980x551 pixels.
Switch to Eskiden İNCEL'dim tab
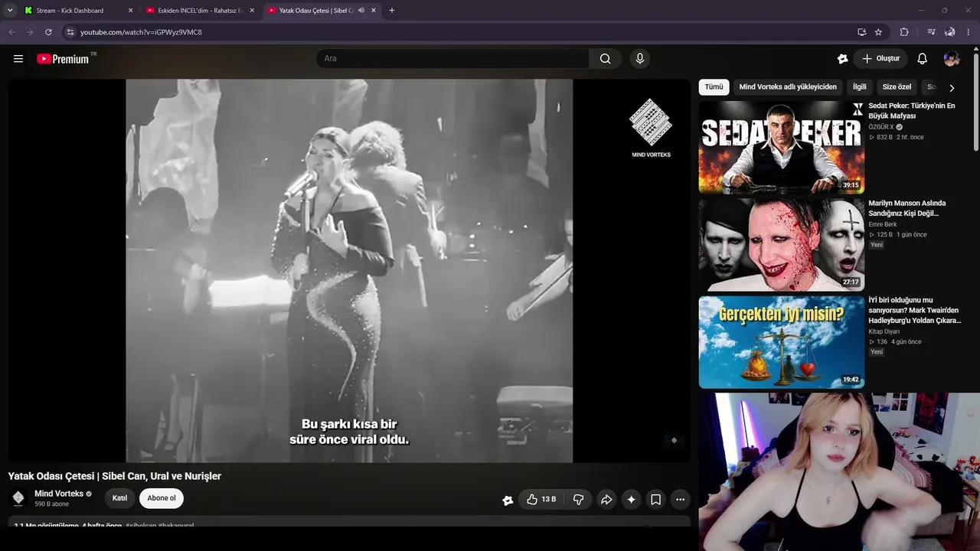(200, 11)
